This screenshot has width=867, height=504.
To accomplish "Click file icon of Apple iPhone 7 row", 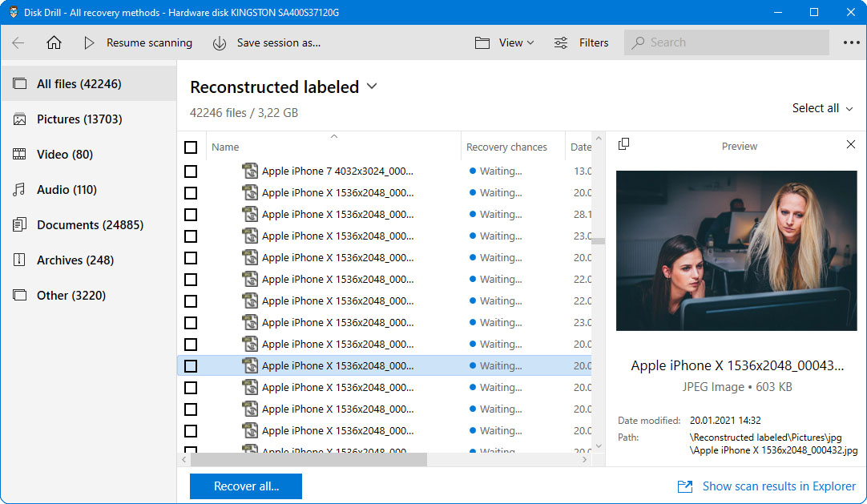I will 250,171.
